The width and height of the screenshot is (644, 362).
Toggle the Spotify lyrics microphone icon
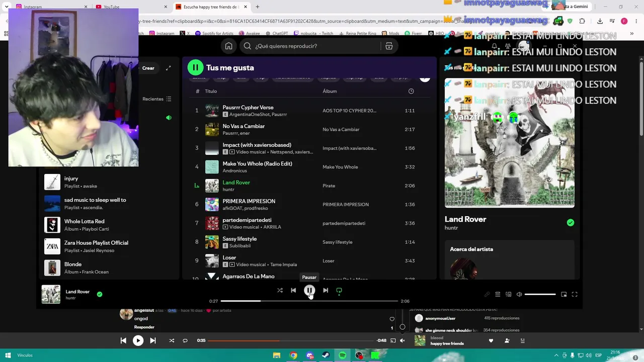point(487,294)
